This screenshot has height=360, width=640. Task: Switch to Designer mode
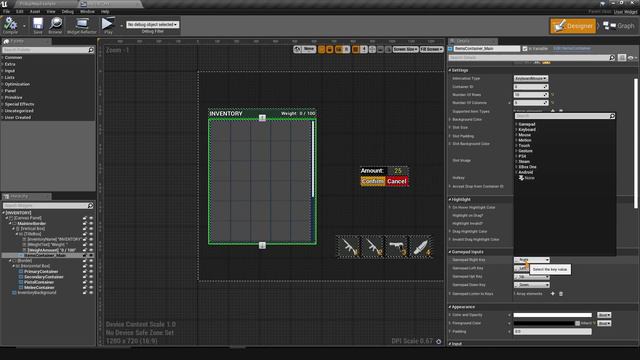click(573, 26)
